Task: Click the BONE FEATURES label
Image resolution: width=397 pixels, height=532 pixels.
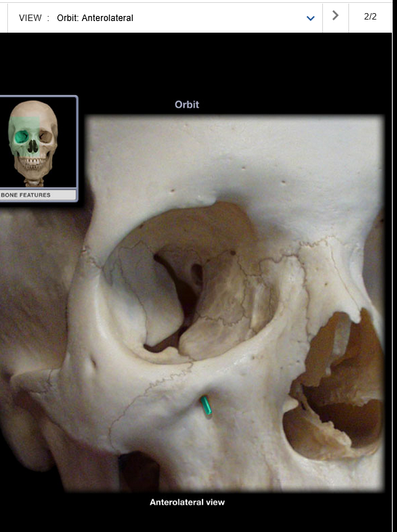Action: pos(25,195)
